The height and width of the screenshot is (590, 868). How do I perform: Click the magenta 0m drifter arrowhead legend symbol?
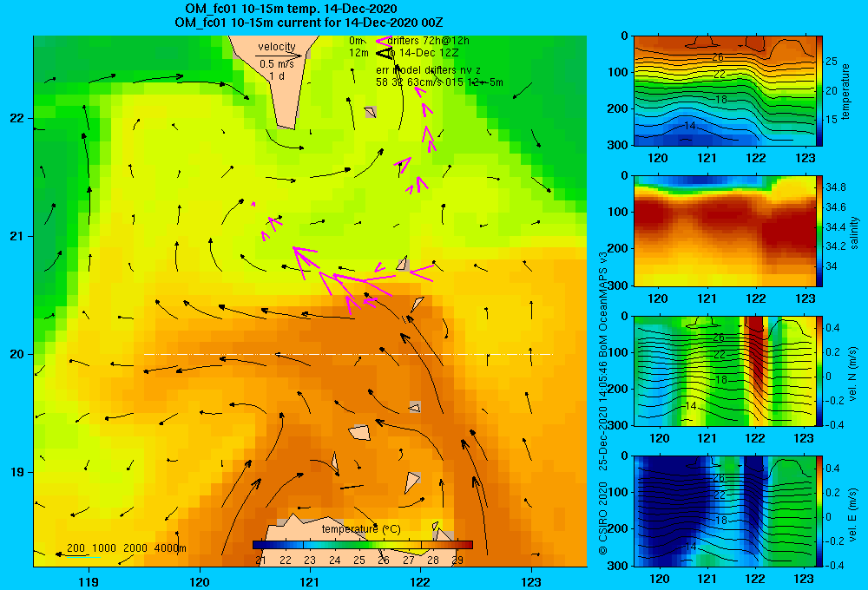click(x=383, y=41)
